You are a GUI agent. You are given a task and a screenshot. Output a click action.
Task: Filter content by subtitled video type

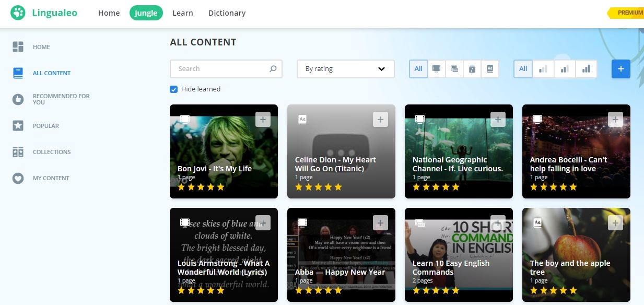[454, 68]
